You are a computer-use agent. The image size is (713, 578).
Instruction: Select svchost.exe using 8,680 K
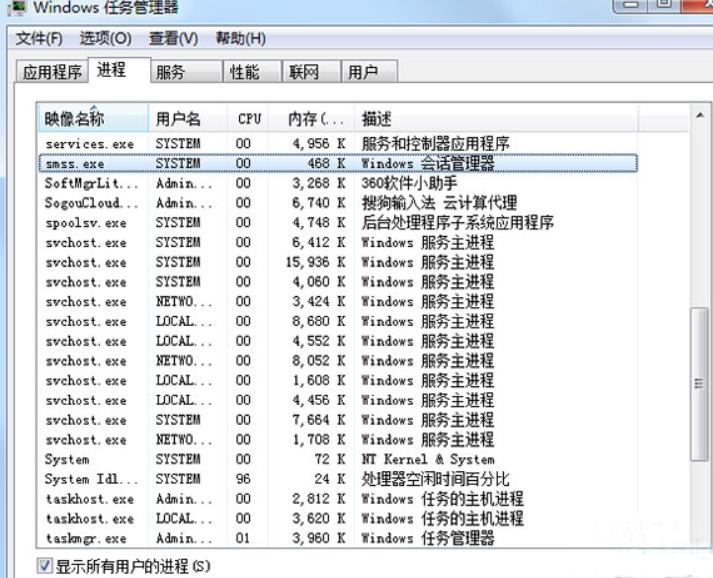tap(338, 322)
